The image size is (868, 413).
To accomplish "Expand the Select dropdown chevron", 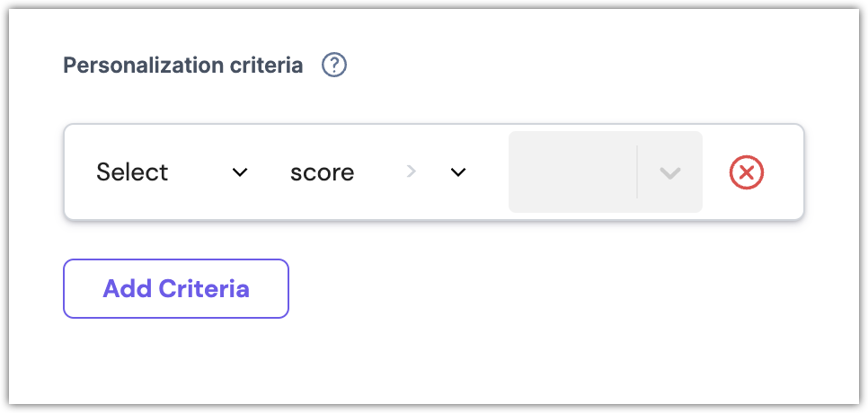I will 240,172.
